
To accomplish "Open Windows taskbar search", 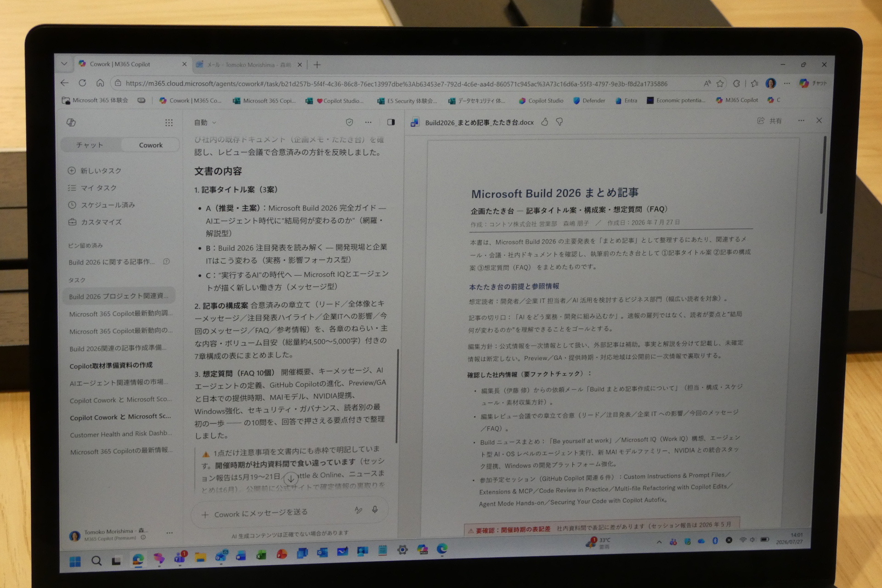I will [x=96, y=561].
